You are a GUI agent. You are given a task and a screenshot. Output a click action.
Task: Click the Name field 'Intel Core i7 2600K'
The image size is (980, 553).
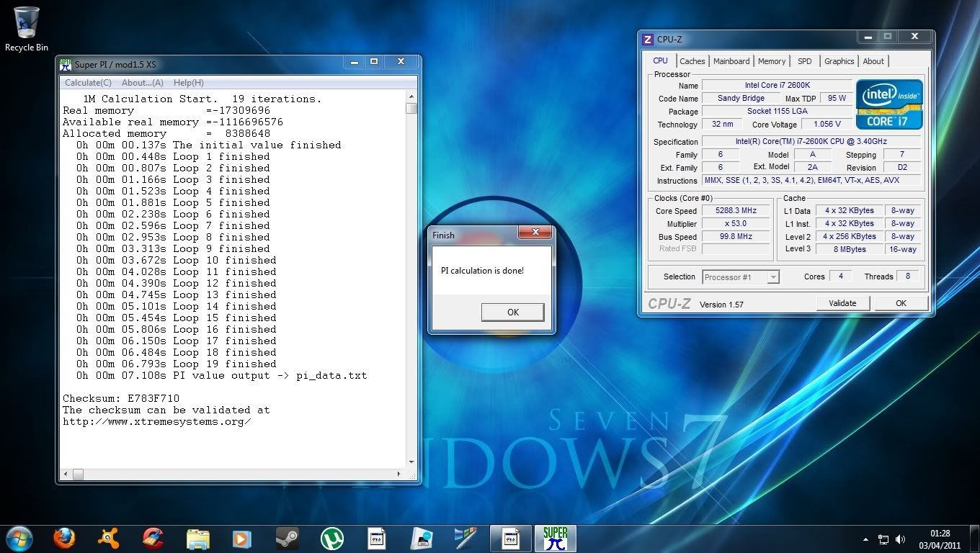point(777,85)
